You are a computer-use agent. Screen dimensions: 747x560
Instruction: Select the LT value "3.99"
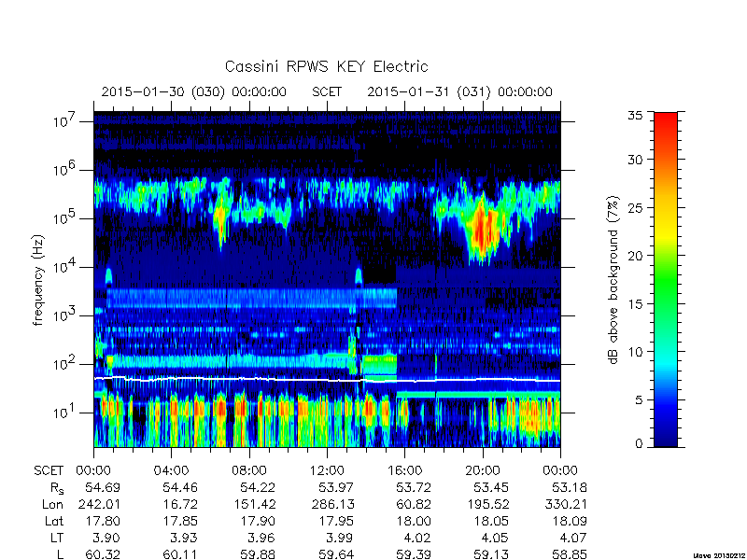340,538
